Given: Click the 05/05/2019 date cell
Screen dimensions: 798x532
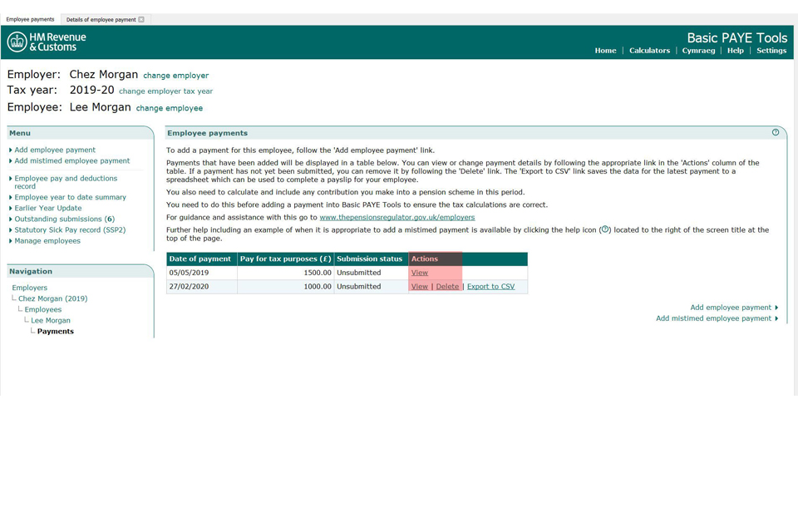Looking at the screenshot, I should [201, 273].
